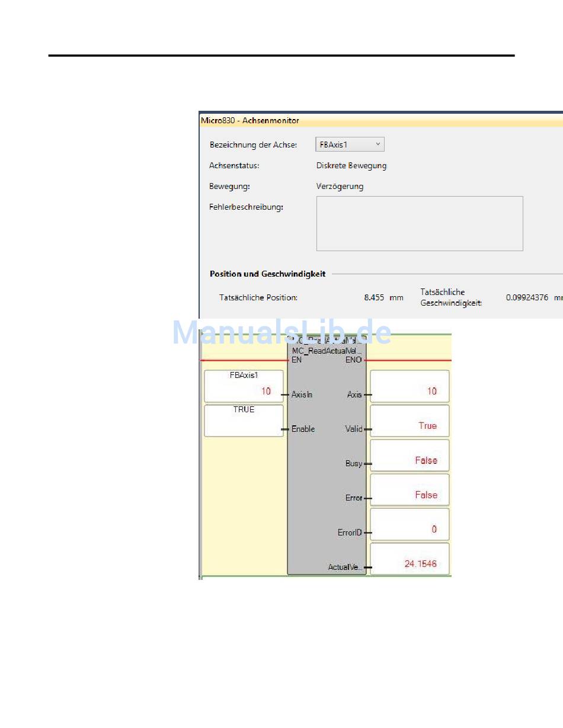
Task: Click the ENO output pin label
Action: point(353,360)
